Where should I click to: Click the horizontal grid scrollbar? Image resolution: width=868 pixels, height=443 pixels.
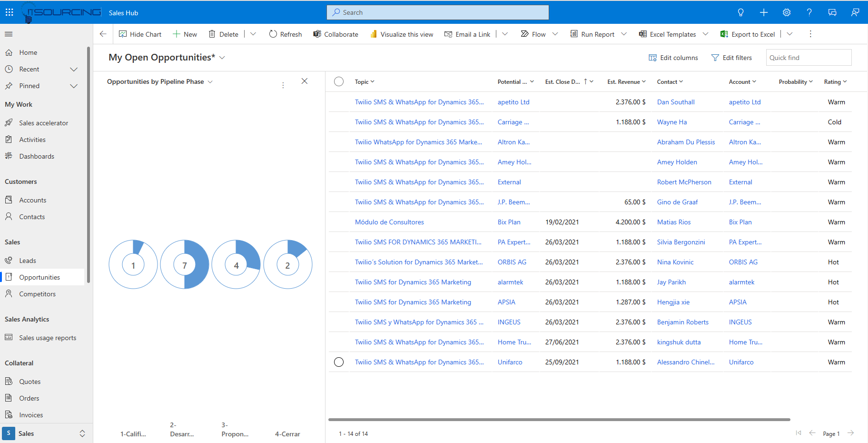point(559,420)
